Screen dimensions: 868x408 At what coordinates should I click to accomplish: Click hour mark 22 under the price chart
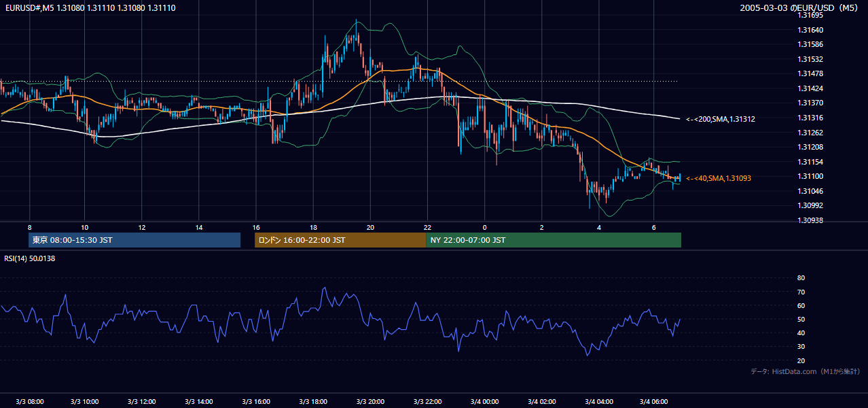427,227
